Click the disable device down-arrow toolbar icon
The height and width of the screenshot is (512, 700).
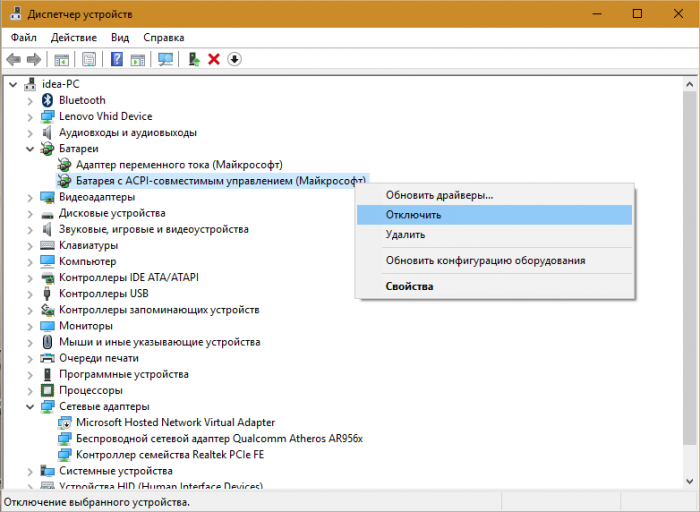235,60
